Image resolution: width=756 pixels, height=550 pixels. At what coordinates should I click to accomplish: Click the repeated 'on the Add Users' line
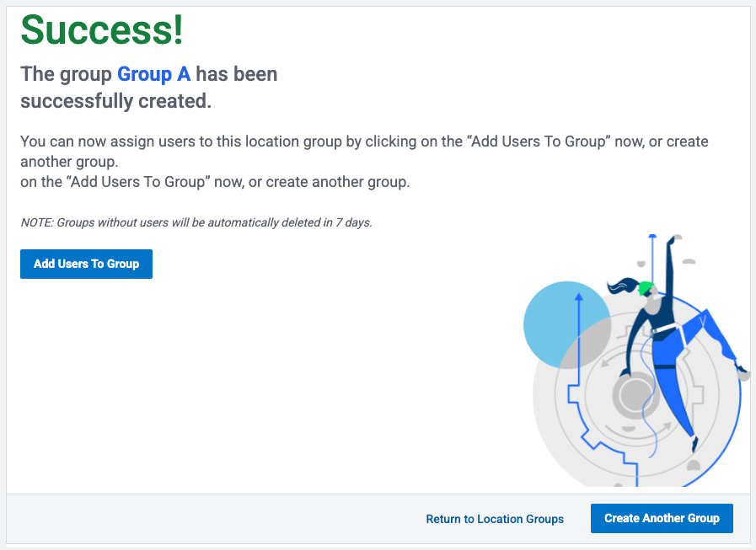(x=215, y=182)
